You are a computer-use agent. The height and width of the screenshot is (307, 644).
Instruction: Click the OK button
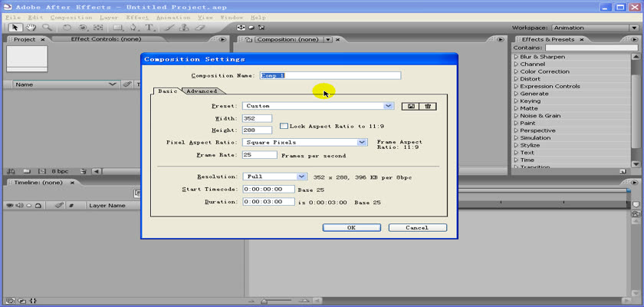(x=352, y=228)
